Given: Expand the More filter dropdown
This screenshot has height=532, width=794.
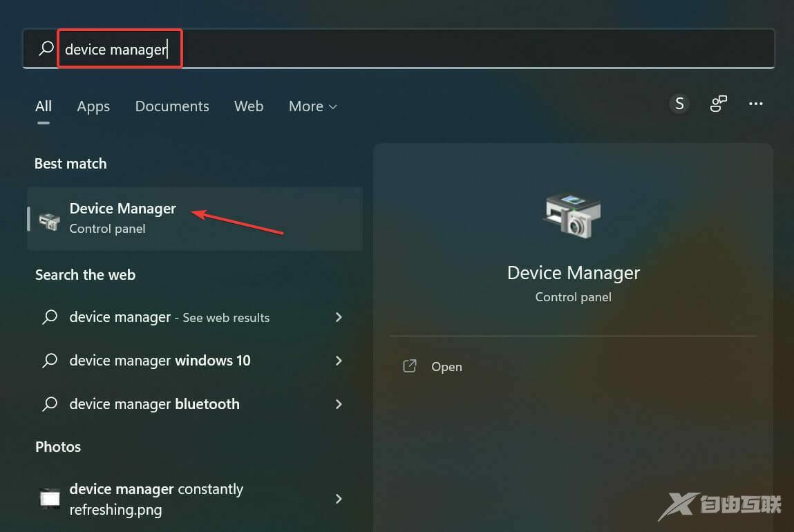Looking at the screenshot, I should [312, 106].
